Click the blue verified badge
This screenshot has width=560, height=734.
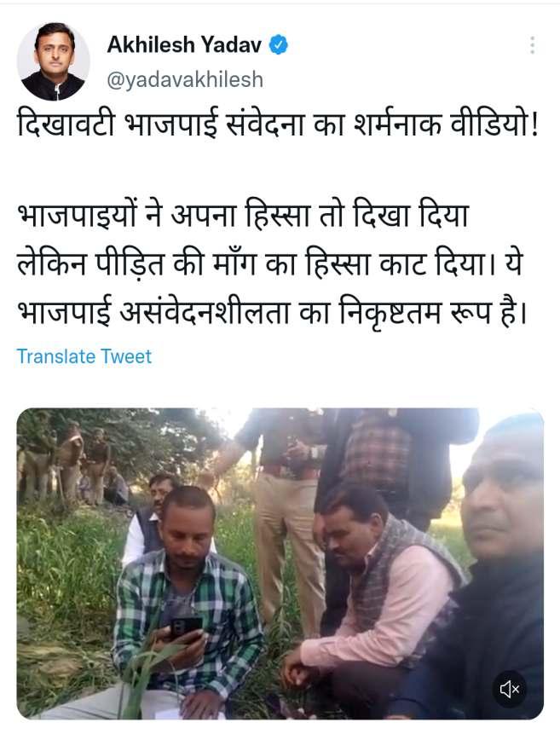279,45
